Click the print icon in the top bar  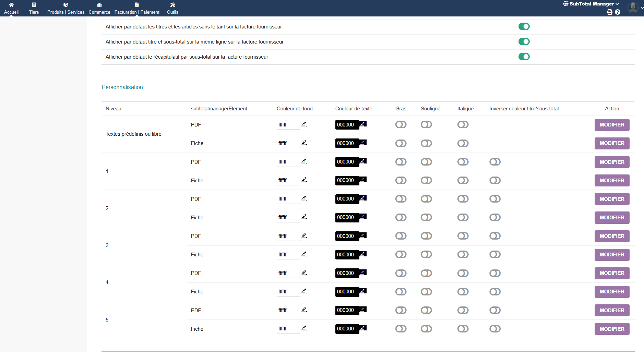tap(609, 12)
